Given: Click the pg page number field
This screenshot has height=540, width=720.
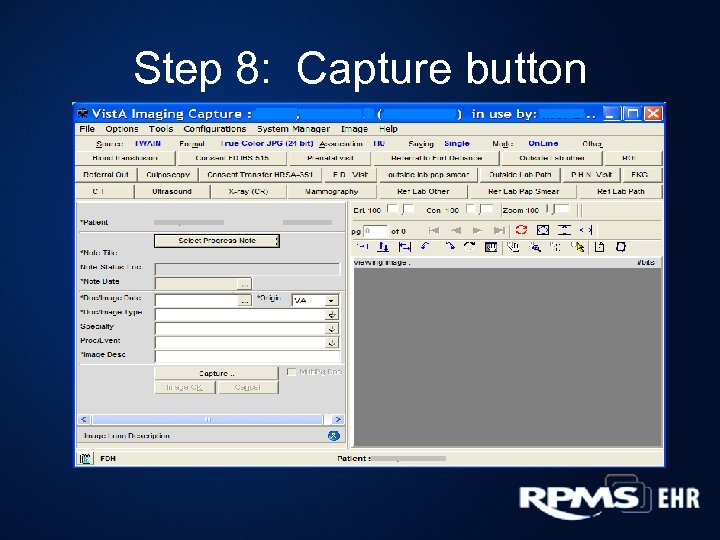Looking at the screenshot, I should point(375,231).
